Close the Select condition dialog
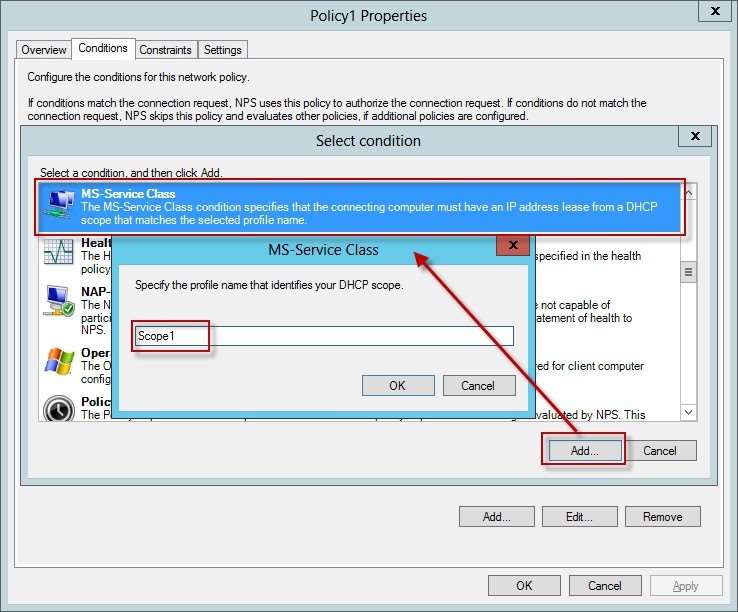 click(695, 136)
